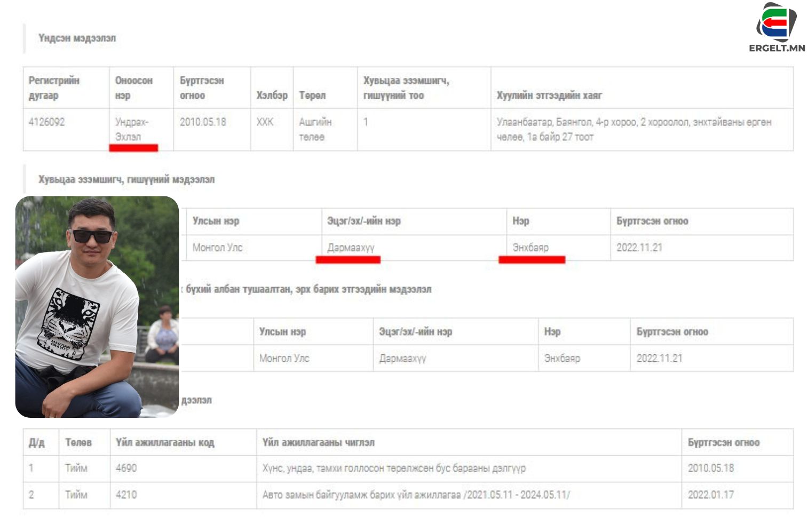This screenshot has width=808, height=532.
Task: Click the red-underlined Дармаахүү name
Action: (351, 248)
